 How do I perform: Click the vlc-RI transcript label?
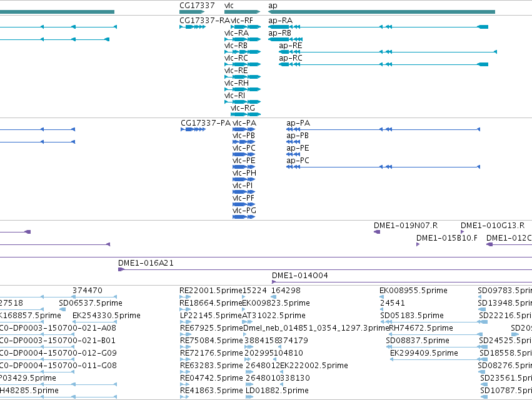235,96
